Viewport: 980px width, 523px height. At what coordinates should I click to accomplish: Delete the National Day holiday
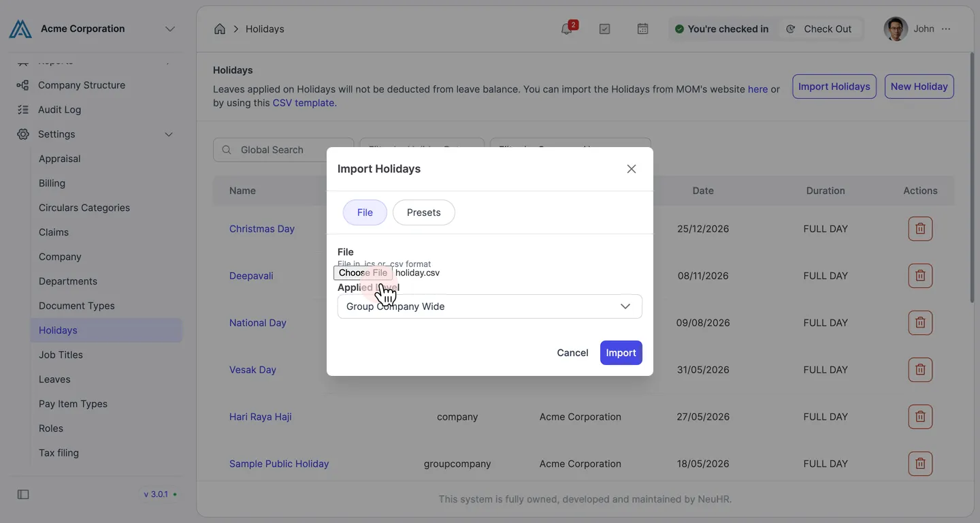coord(920,323)
